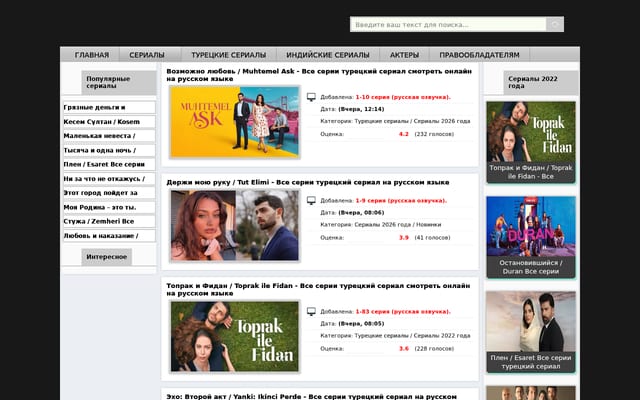Viewport: 640px width, 400px height.
Task: Click the Сериалы 2022 года heading
Action: [x=541, y=82]
